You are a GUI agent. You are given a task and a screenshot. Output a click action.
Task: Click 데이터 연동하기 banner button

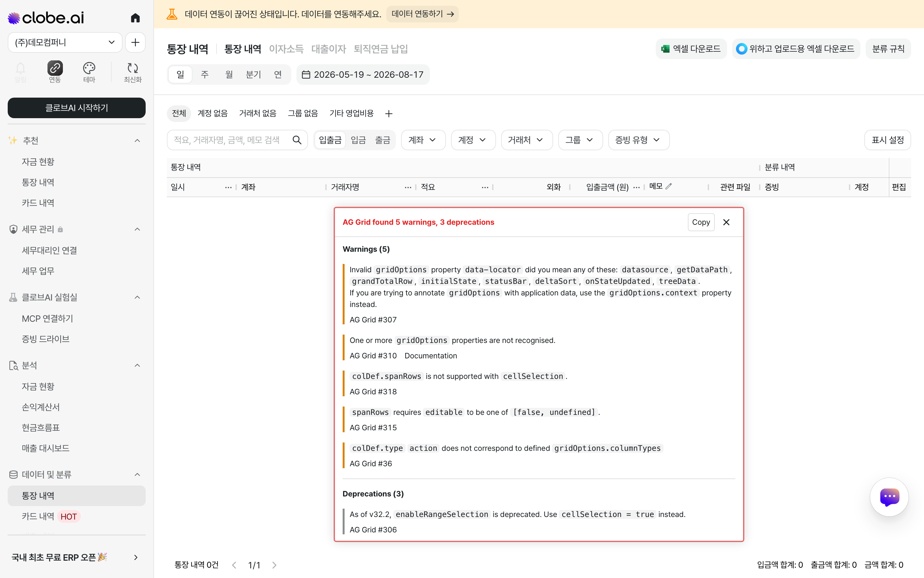[x=422, y=14]
